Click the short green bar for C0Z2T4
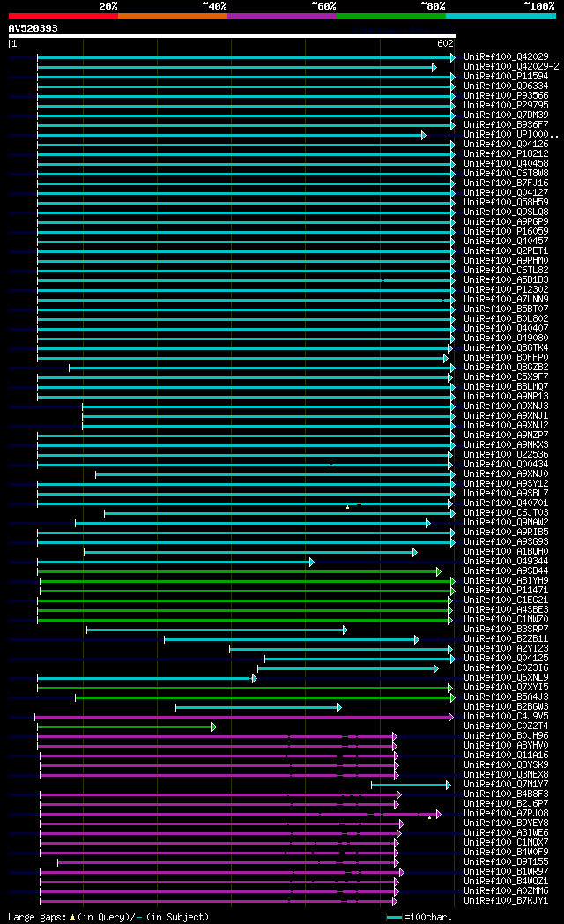564x924 pixels. [x=127, y=727]
